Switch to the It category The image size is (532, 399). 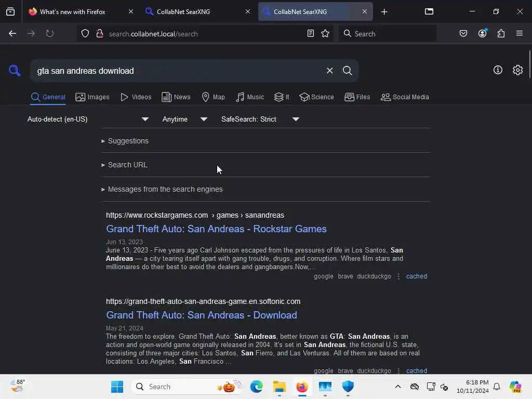tap(282, 97)
